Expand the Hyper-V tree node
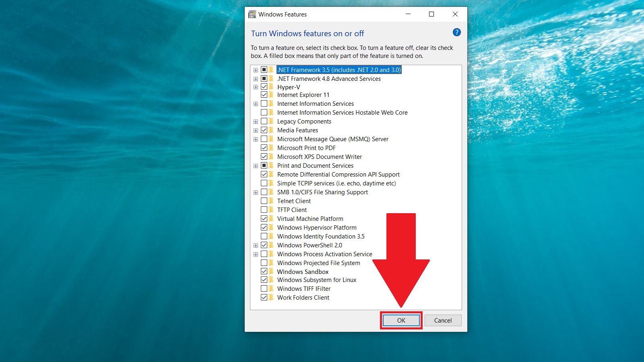The image size is (644, 362). (x=256, y=87)
